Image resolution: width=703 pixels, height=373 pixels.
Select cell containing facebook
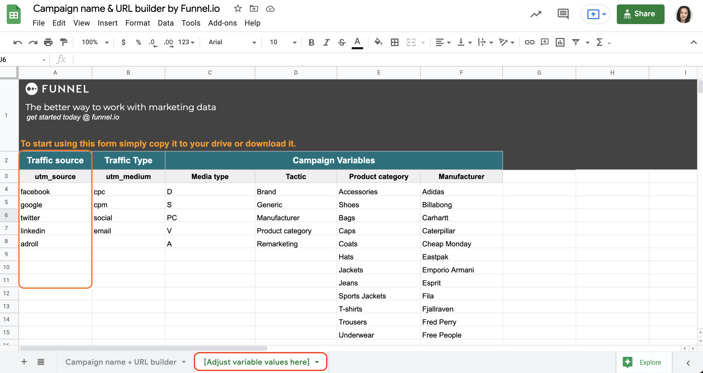pyautogui.click(x=55, y=191)
